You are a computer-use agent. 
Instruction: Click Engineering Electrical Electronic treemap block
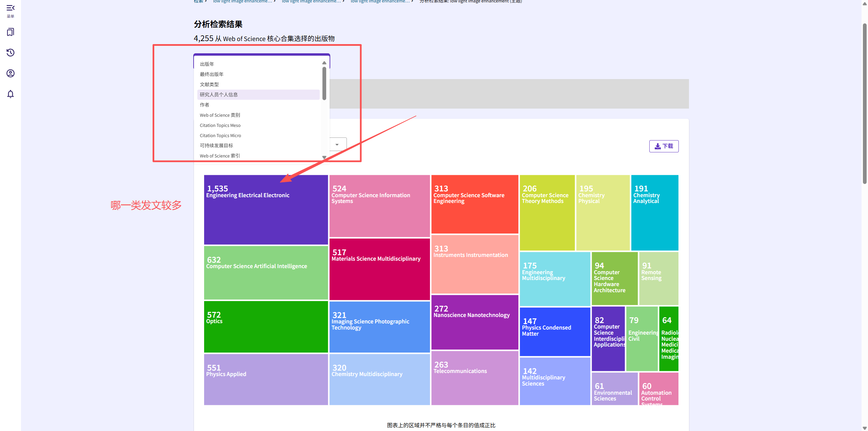[x=266, y=210]
